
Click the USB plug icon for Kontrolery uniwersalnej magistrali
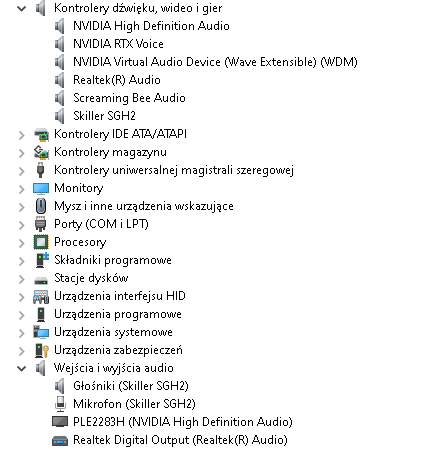point(40,170)
